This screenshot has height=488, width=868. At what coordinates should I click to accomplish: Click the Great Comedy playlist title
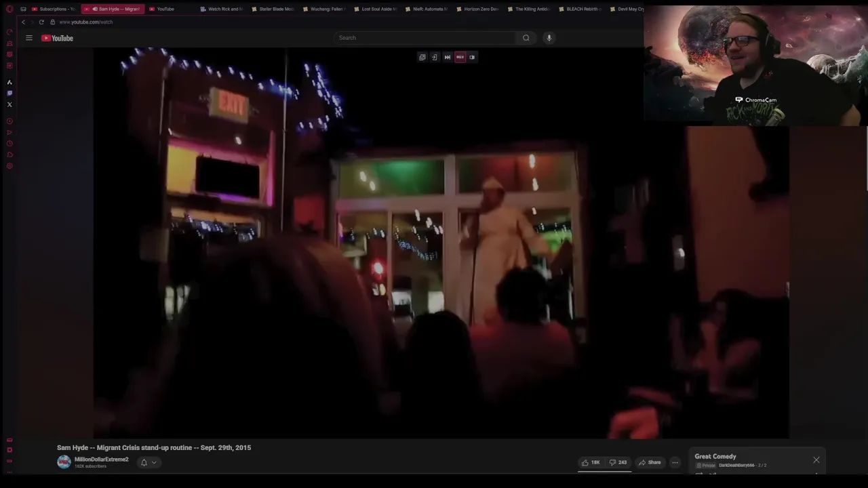click(715, 456)
